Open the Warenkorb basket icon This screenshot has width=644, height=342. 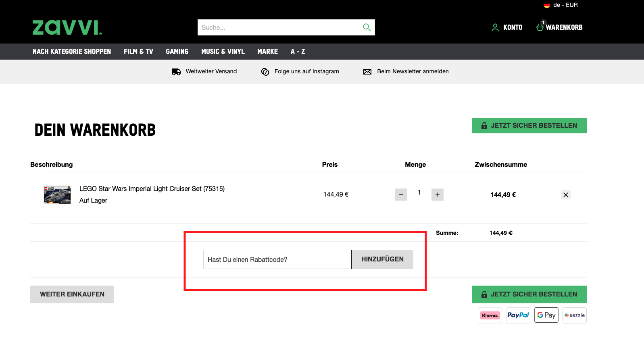pos(540,27)
